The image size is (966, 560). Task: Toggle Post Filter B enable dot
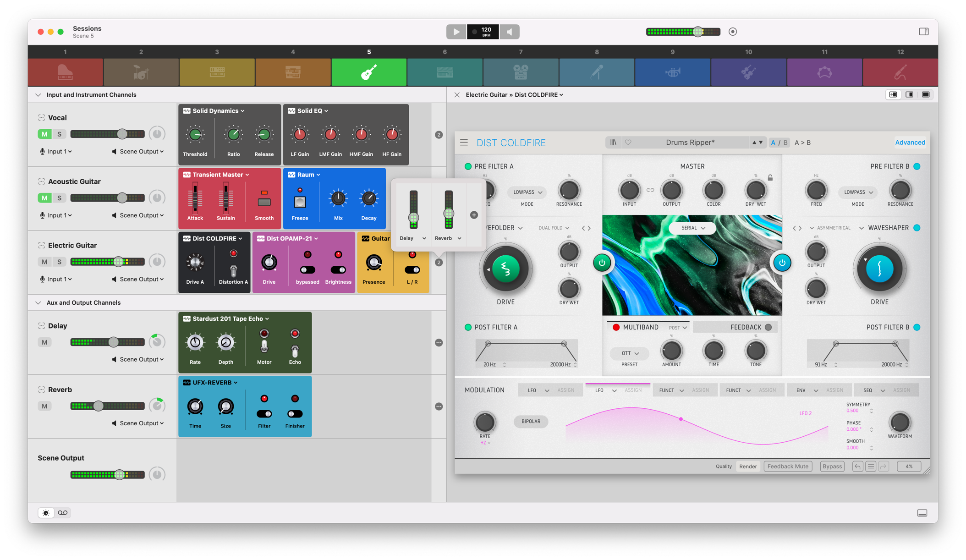pos(917,327)
